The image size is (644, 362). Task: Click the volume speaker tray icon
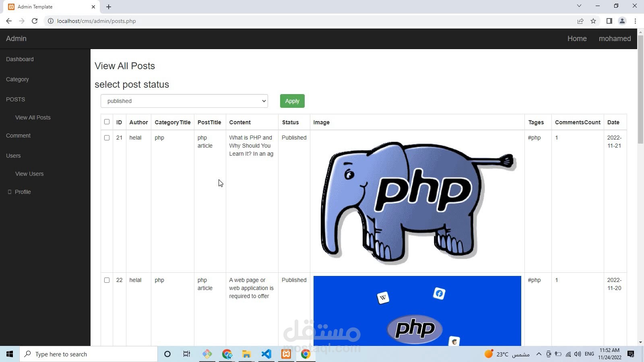point(578,354)
